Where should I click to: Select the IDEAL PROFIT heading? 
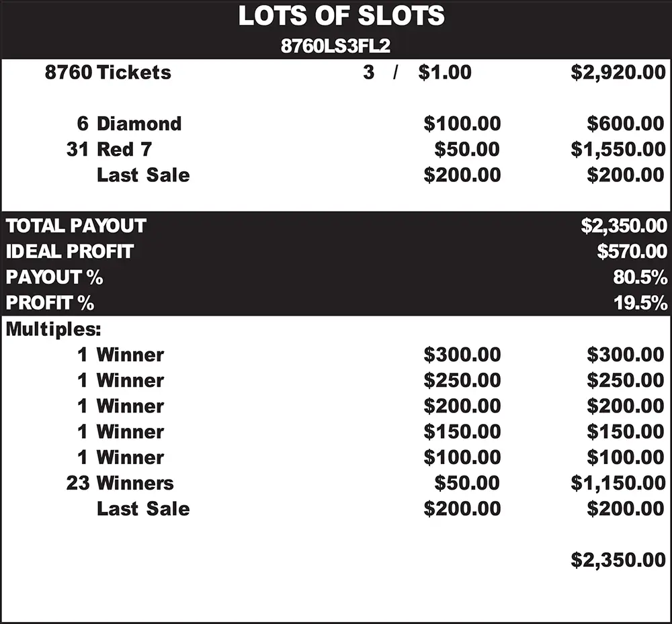pos(70,252)
